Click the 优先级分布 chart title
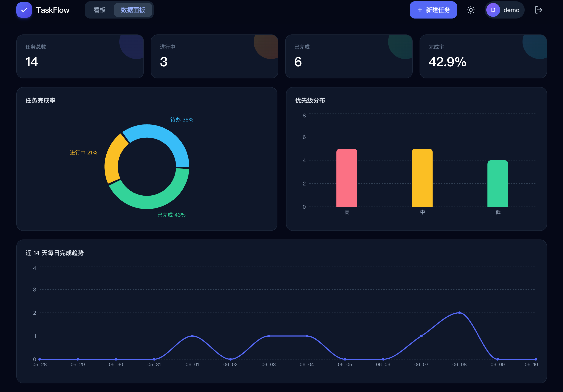Viewport: 563px width, 392px height. coord(310,100)
